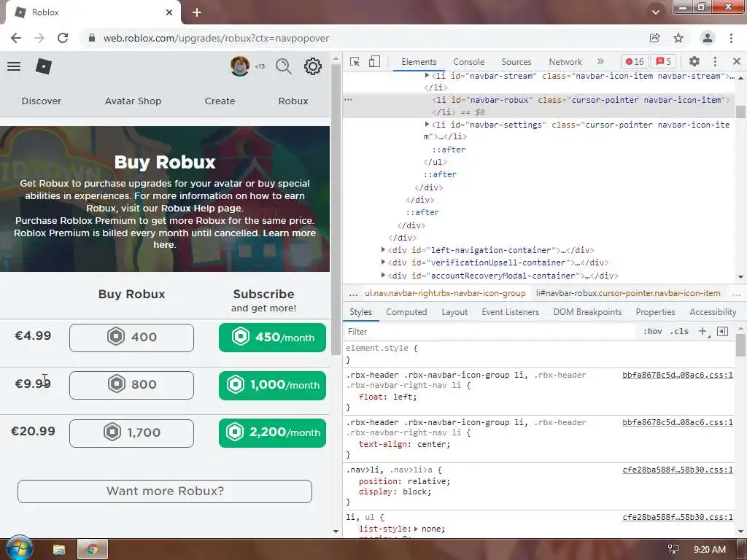The height and width of the screenshot is (560, 747).
Task: Open the Properties tab
Action: (655, 312)
